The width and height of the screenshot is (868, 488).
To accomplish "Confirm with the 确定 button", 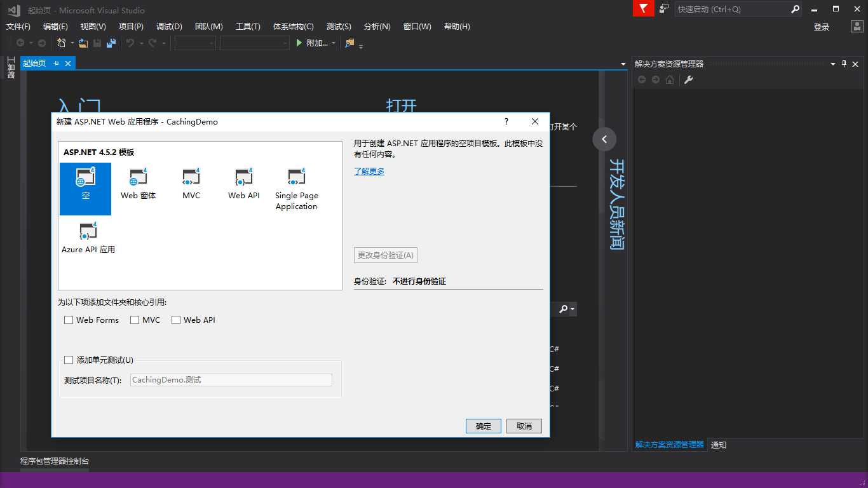I will (x=484, y=426).
